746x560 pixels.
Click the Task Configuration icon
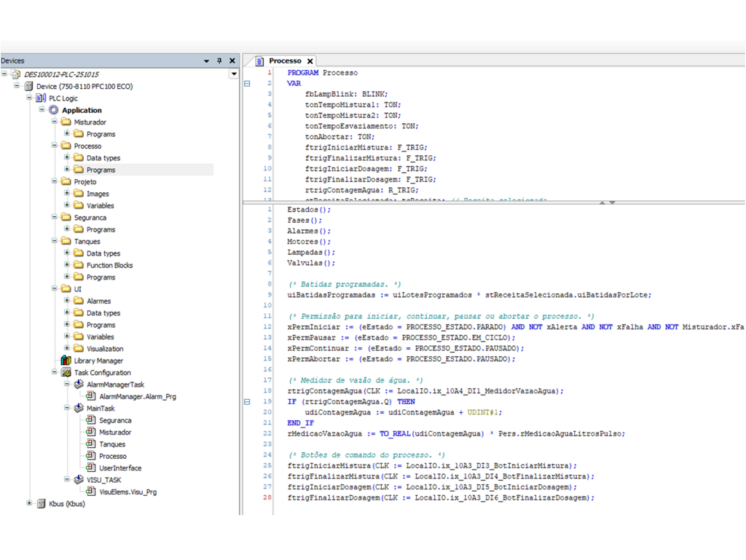tap(66, 373)
